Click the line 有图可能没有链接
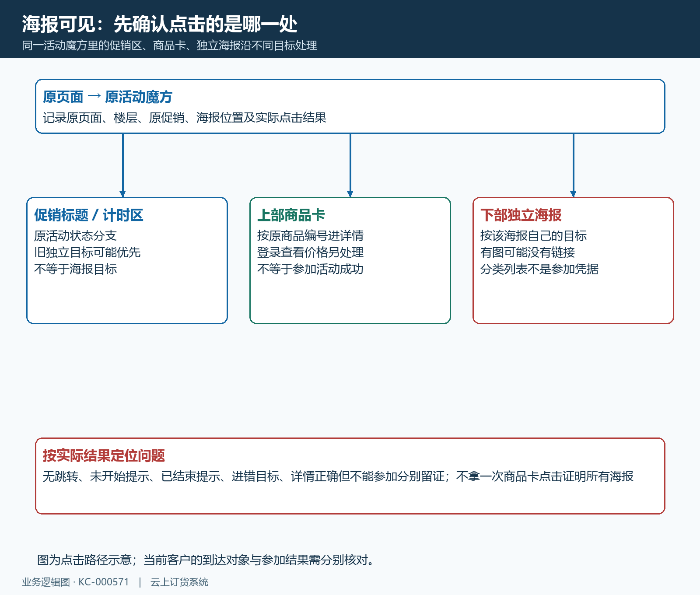The height and width of the screenshot is (595, 700). [x=528, y=252]
